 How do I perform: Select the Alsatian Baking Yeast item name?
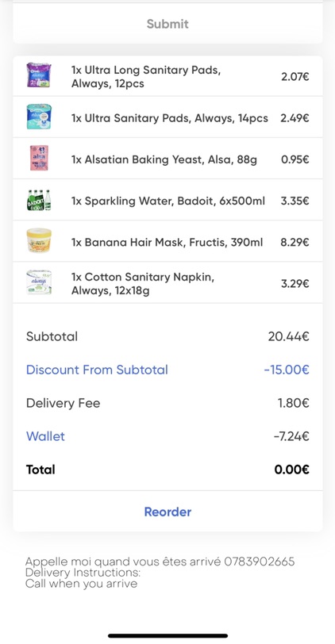point(164,159)
